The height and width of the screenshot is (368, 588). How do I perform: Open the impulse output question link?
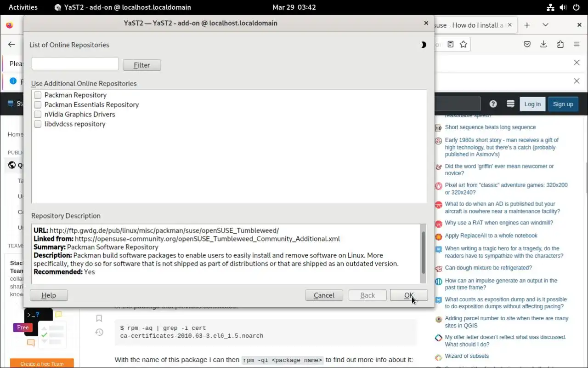[501, 284]
